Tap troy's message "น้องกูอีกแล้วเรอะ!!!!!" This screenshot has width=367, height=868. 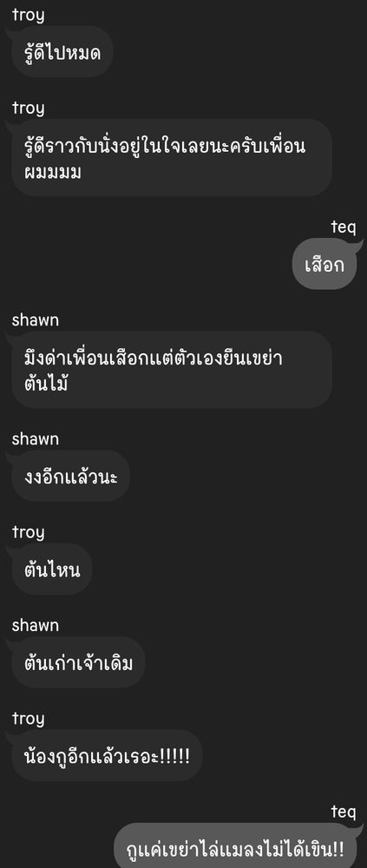(107, 755)
